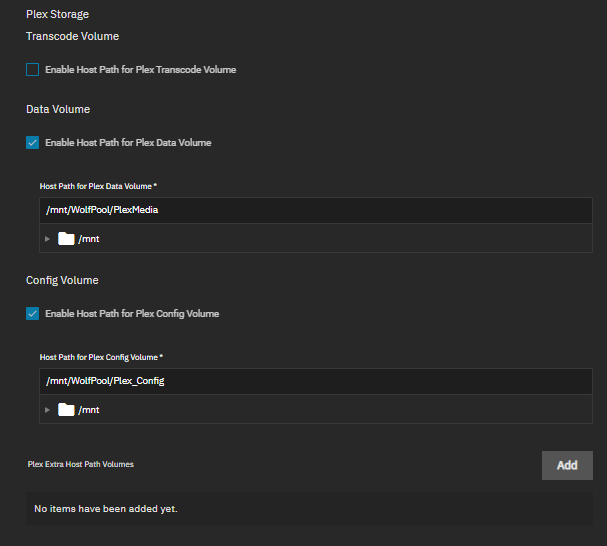Viewport: 607px width, 546px height.
Task: Expand /mnt tree under Config Volume path
Action: pyautogui.click(x=47, y=410)
